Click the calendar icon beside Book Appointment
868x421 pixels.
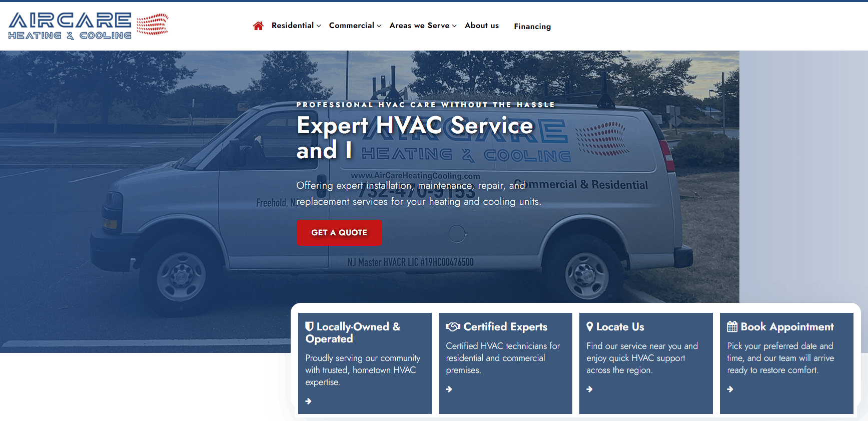(x=732, y=327)
